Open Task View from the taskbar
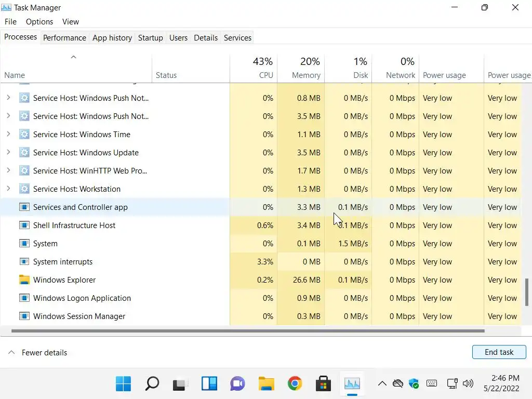Image resolution: width=532 pixels, height=399 pixels. click(x=180, y=384)
